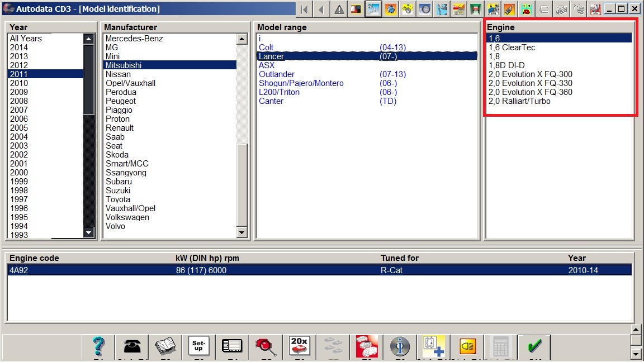Click the open book manual icon
The height and width of the screenshot is (362, 644).
(x=165, y=347)
